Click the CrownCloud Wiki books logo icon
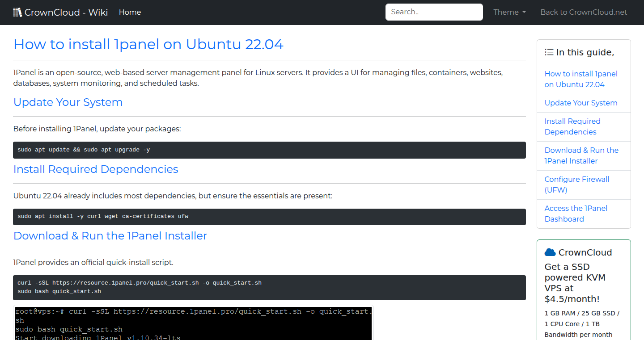 pyautogui.click(x=17, y=12)
